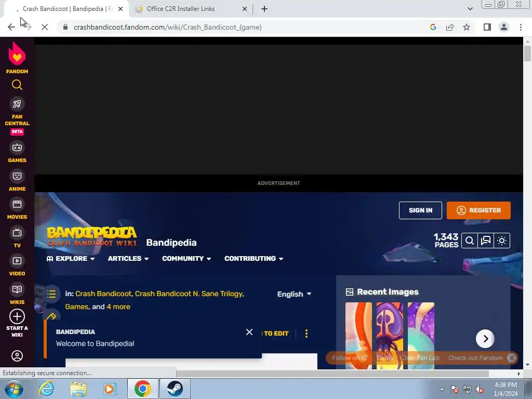Click the Start a Wiki plus icon
This screenshot has height=399, width=532.
pyautogui.click(x=17, y=316)
